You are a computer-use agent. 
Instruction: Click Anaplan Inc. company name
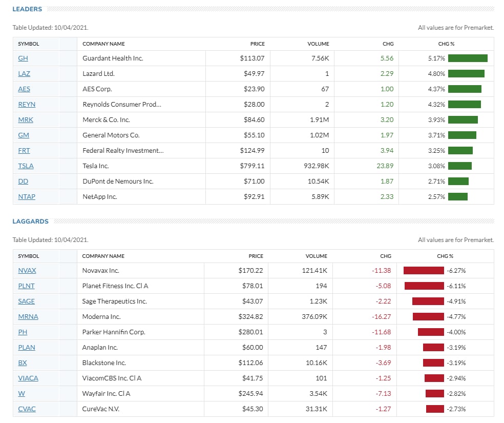click(x=100, y=348)
